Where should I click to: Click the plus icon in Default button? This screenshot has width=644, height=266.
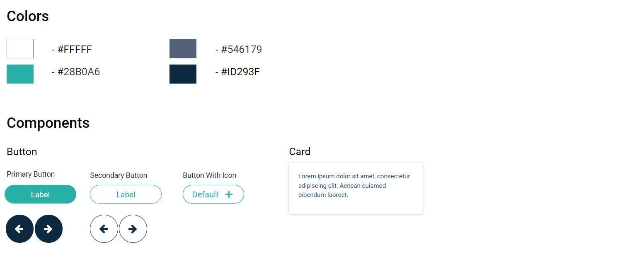coord(229,194)
